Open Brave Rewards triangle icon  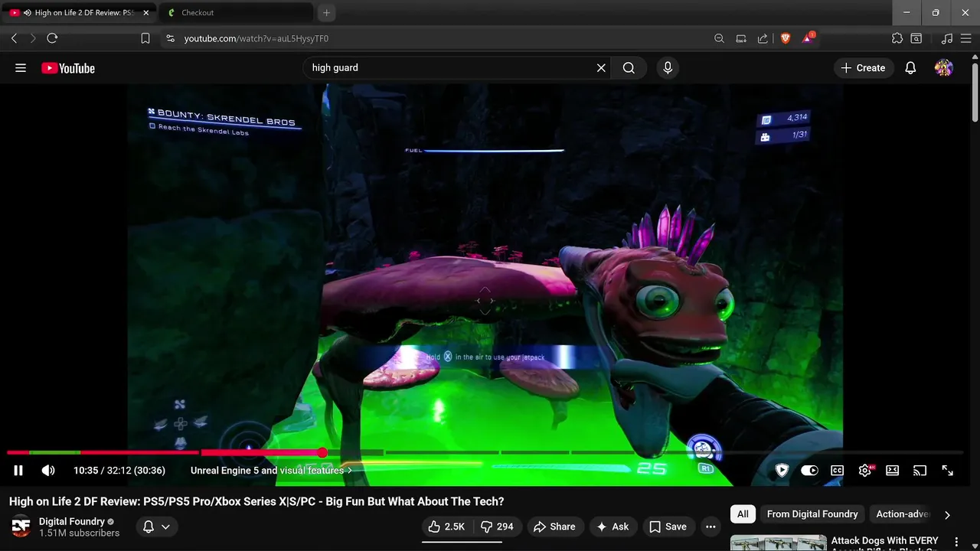click(808, 38)
